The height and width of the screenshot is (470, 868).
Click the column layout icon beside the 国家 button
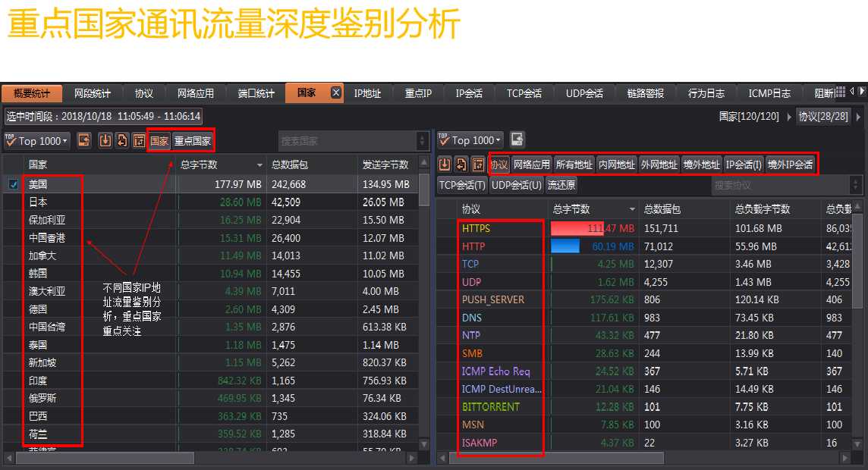coord(139,140)
